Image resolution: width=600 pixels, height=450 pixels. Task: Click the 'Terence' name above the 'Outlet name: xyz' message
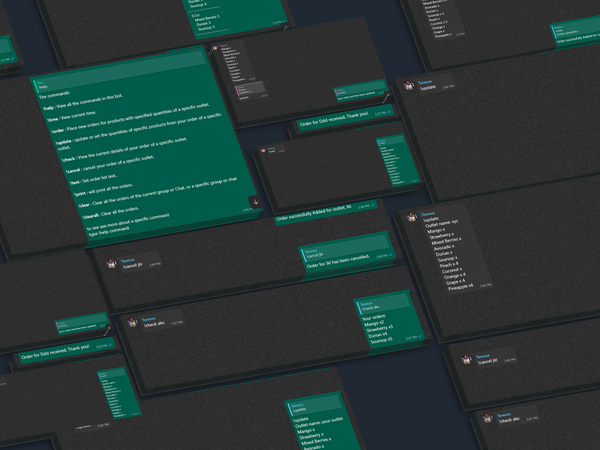pyautogui.click(x=428, y=214)
